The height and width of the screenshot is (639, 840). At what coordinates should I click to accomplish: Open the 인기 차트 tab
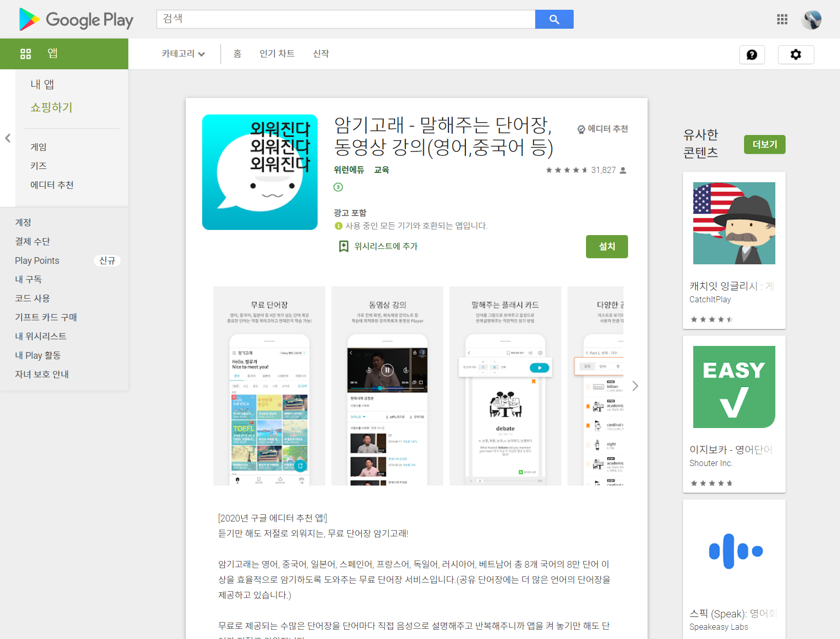[x=277, y=53]
